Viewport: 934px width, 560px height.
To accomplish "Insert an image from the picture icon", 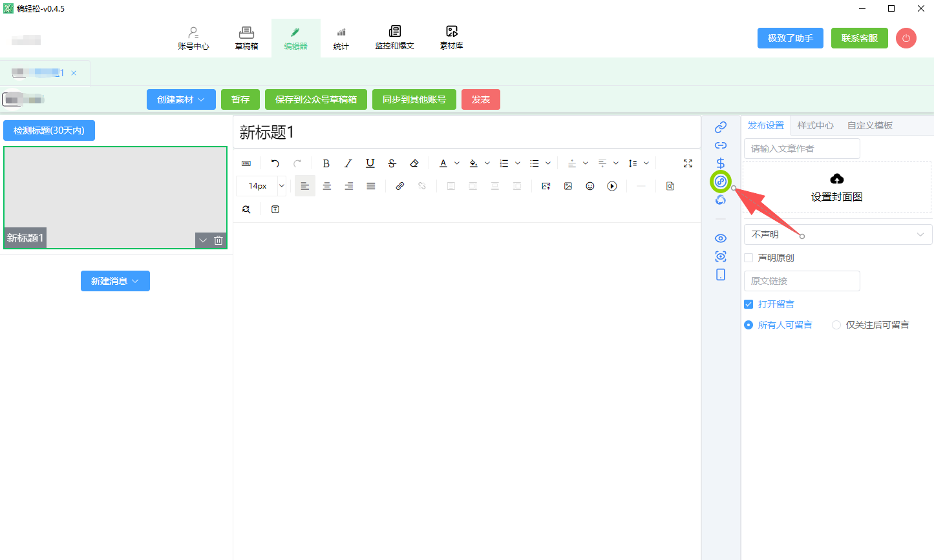I will point(568,186).
